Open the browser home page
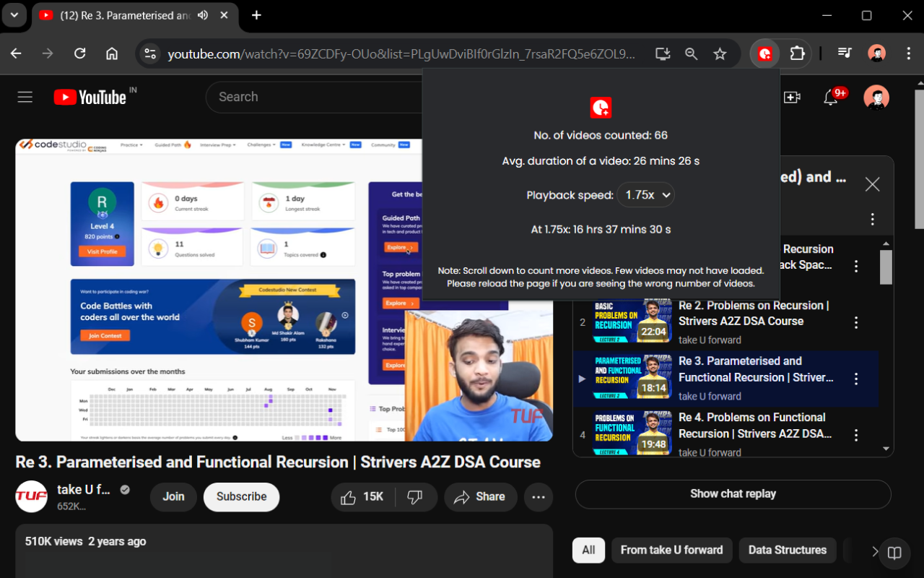 coord(112,53)
